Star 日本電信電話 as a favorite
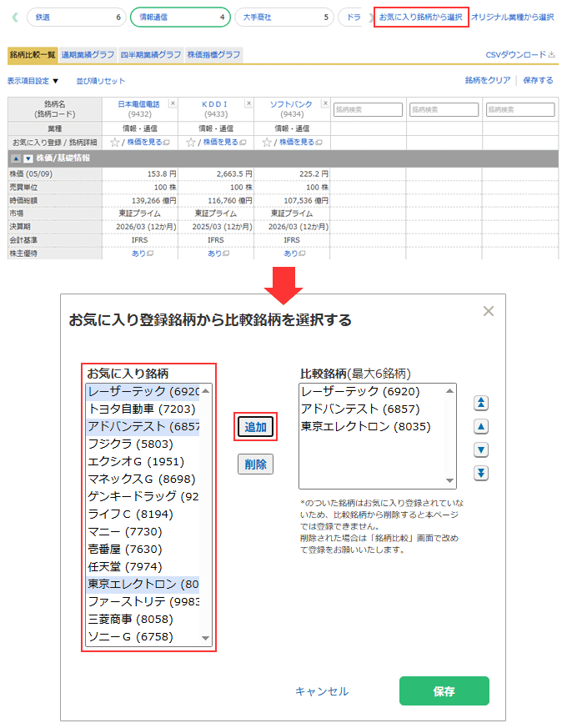Image resolution: width=567 pixels, height=728 pixels. point(114,142)
